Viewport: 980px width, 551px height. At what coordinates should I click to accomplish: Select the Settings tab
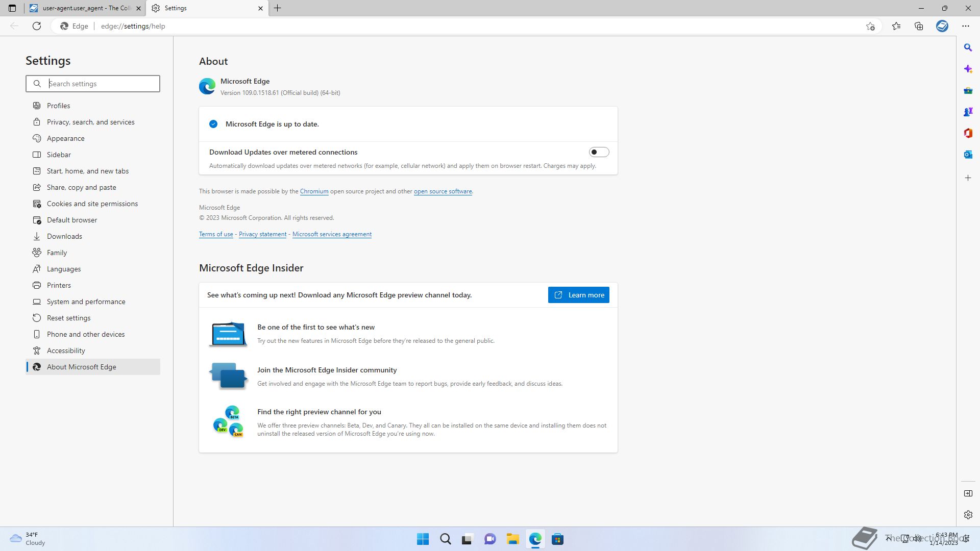pos(207,8)
